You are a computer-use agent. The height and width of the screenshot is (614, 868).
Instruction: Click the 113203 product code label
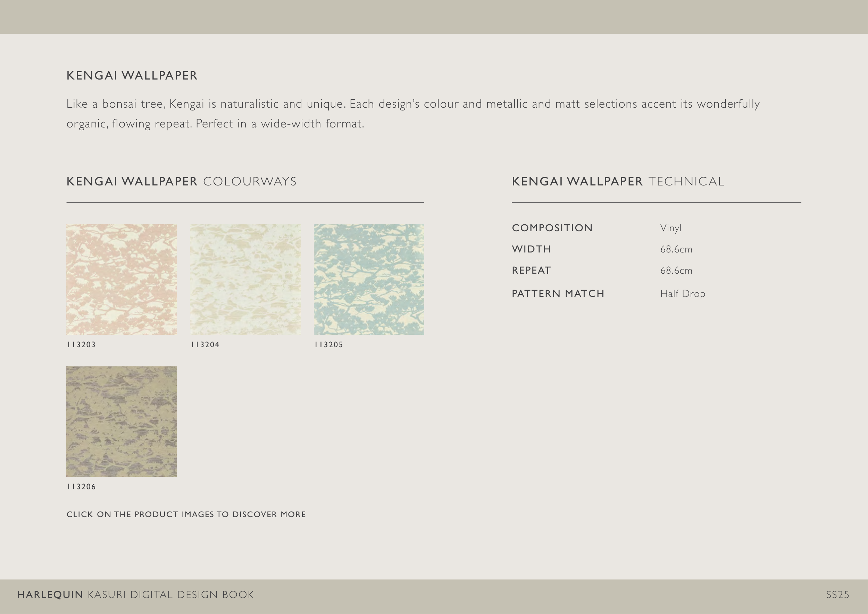(x=81, y=345)
